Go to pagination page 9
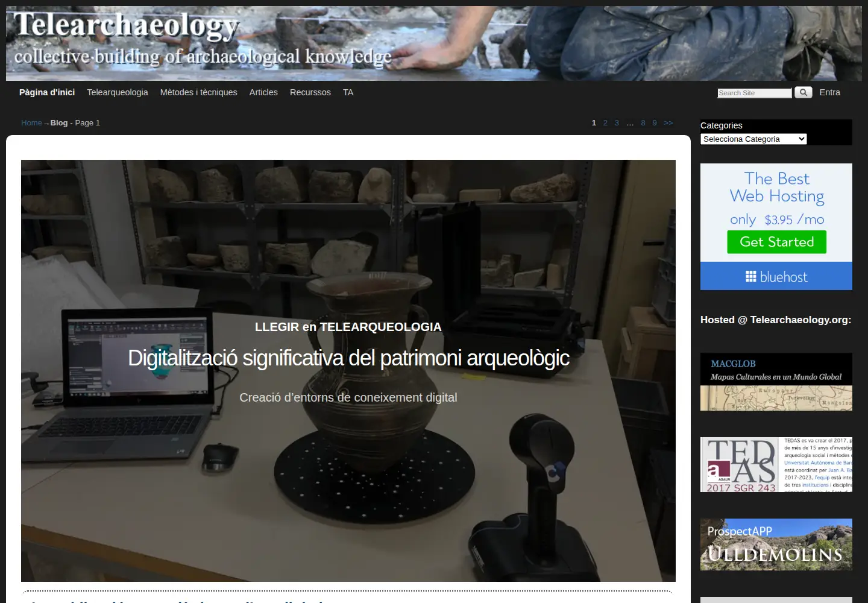 655,123
